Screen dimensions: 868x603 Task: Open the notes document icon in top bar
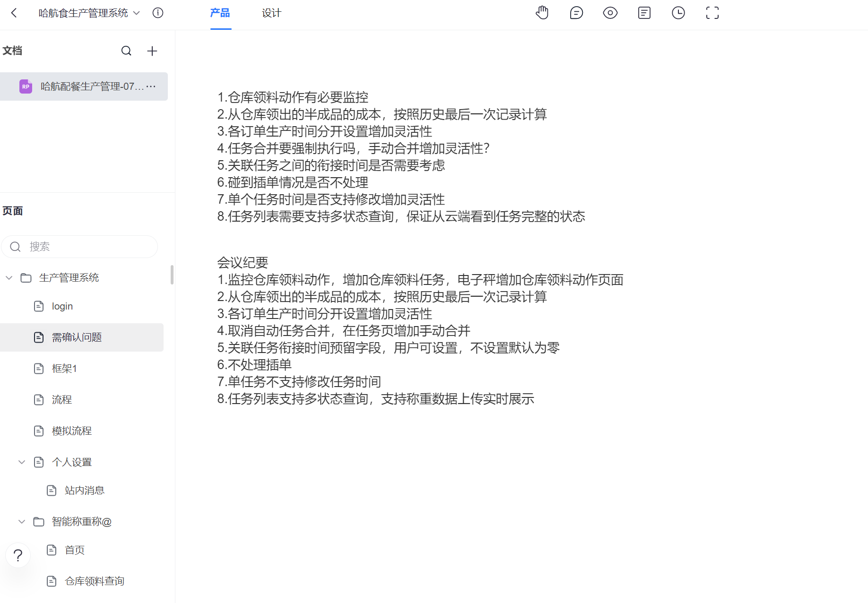(x=644, y=13)
